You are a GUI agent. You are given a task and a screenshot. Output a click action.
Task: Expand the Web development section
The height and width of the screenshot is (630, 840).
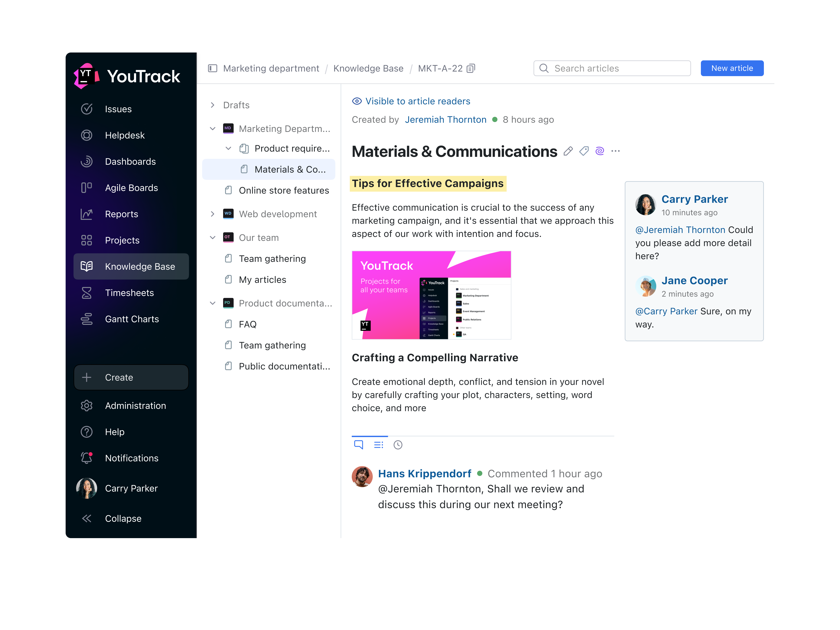[x=213, y=214]
